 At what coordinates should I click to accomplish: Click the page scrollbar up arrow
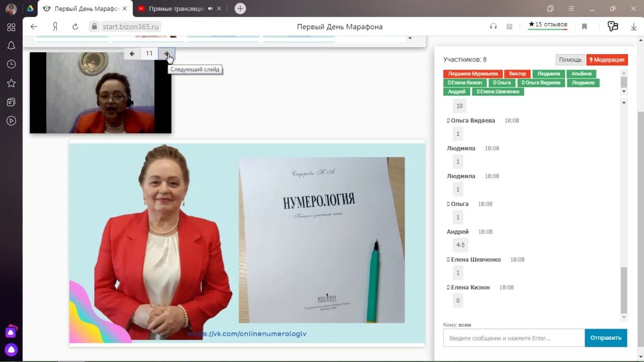point(640,39)
